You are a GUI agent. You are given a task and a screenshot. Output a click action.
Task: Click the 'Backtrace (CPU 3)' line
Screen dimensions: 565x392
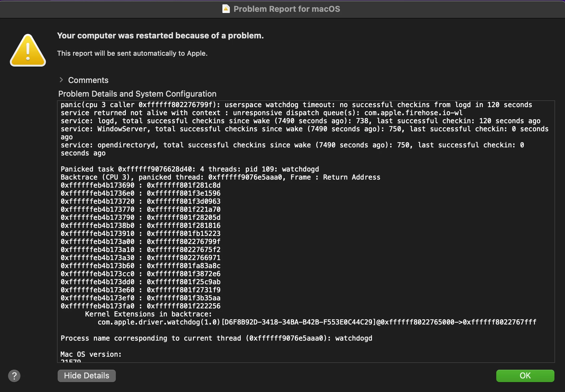coord(220,177)
